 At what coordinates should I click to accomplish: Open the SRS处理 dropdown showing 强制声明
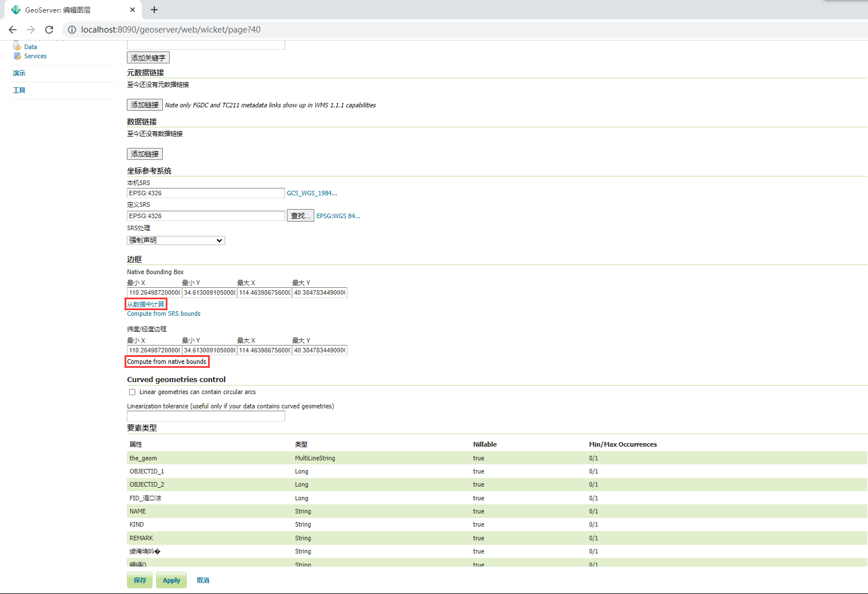pyautogui.click(x=175, y=240)
